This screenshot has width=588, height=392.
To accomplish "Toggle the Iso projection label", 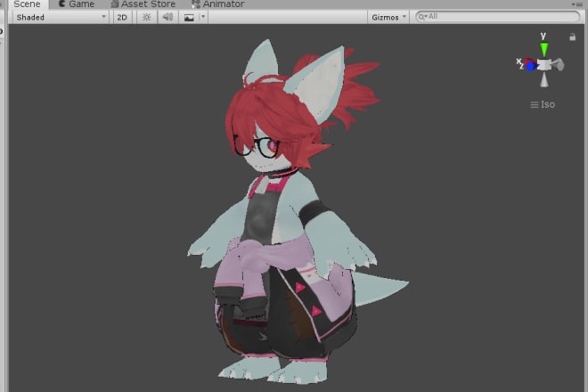I will (x=543, y=104).
